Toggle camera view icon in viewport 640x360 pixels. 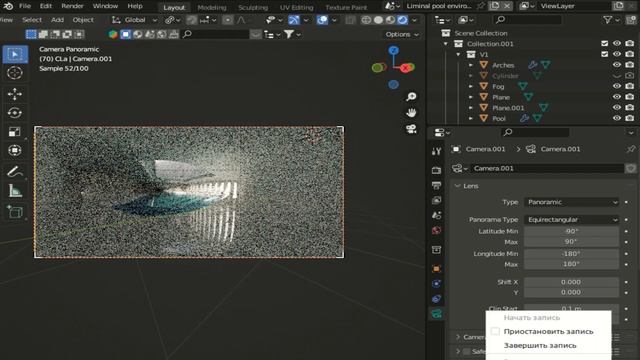[411, 129]
